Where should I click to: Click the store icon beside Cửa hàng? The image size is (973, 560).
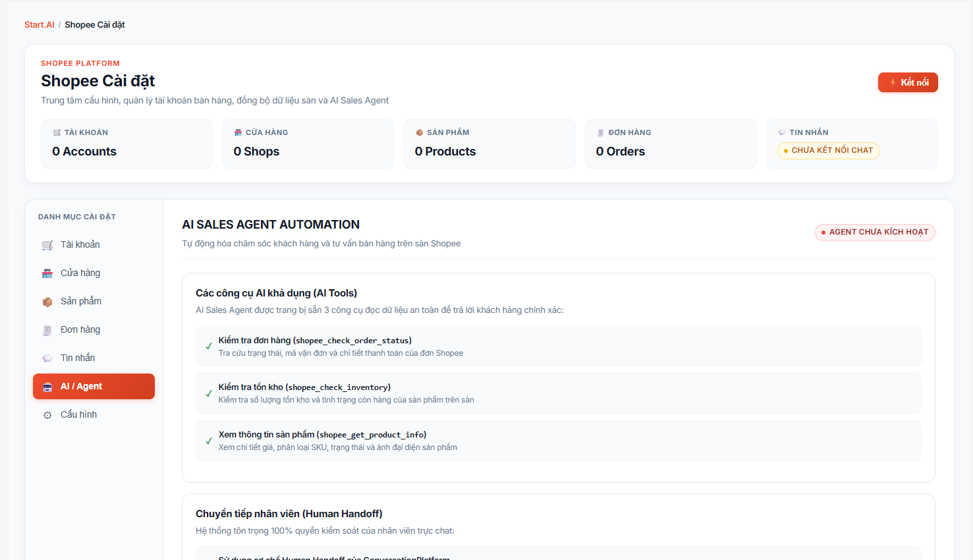click(x=47, y=273)
